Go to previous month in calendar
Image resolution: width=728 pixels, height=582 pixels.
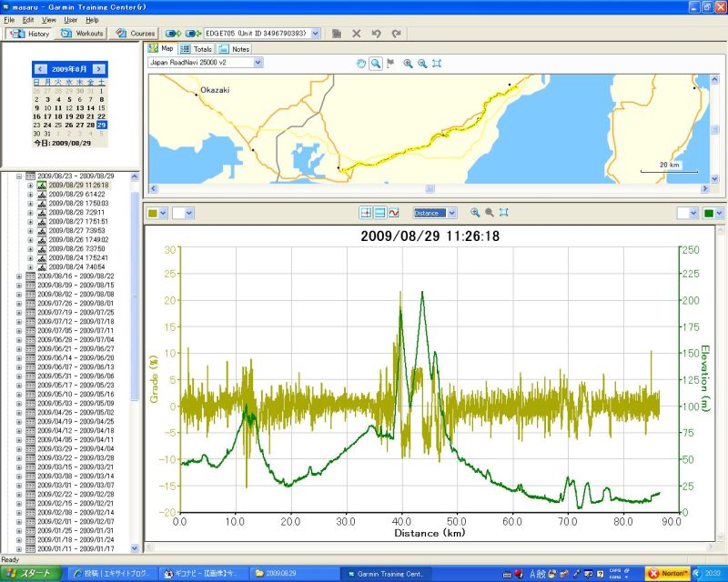40,69
